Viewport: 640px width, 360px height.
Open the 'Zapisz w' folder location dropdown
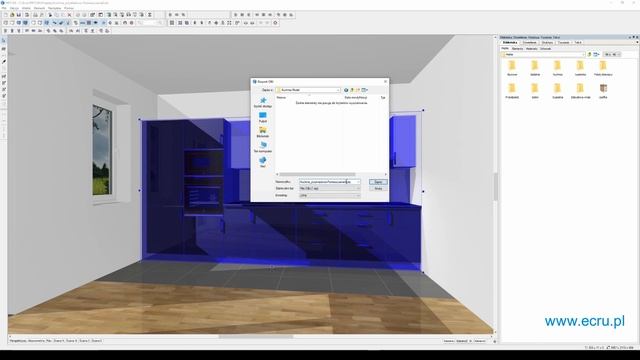click(308, 90)
